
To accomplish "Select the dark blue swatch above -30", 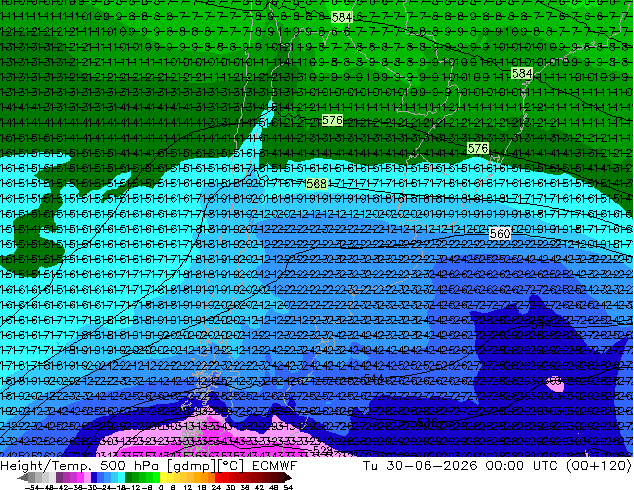I will (94, 478).
